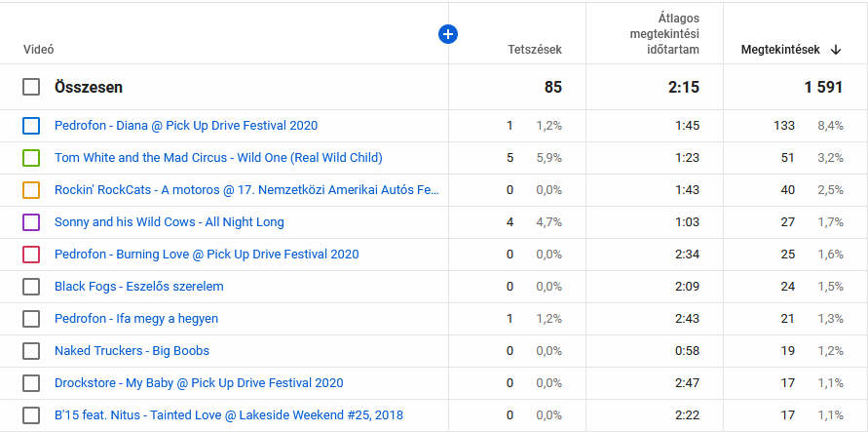This screenshot has width=868, height=432.
Task: Open Pedrofon - Diana @ Pick Up Drive video
Action: 186,126
